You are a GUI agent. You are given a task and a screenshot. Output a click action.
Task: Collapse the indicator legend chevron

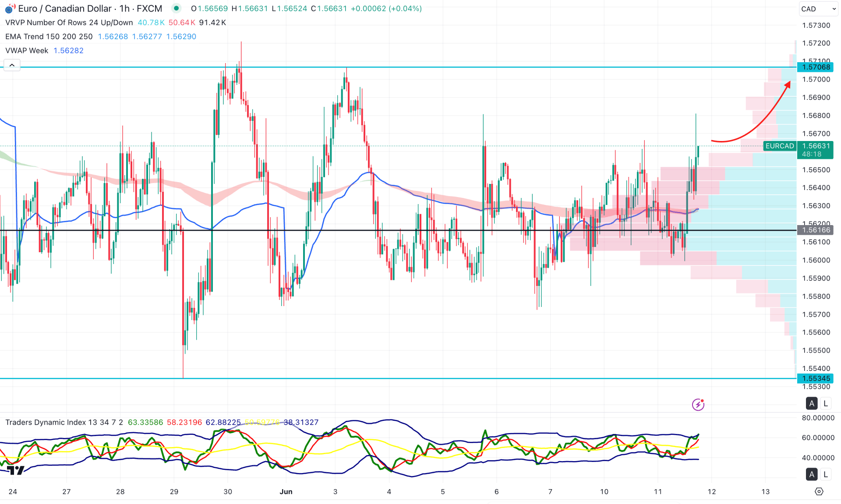pos(12,65)
